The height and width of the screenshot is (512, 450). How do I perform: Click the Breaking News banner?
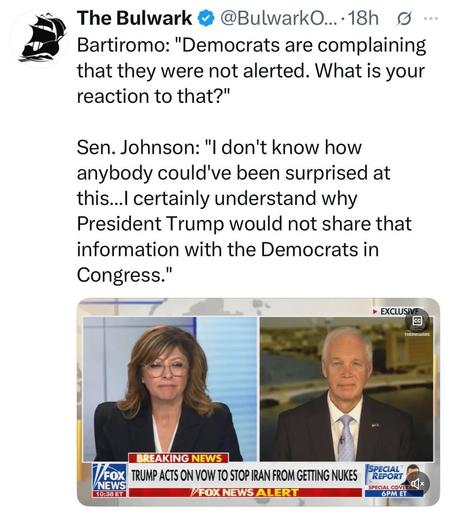click(178, 458)
